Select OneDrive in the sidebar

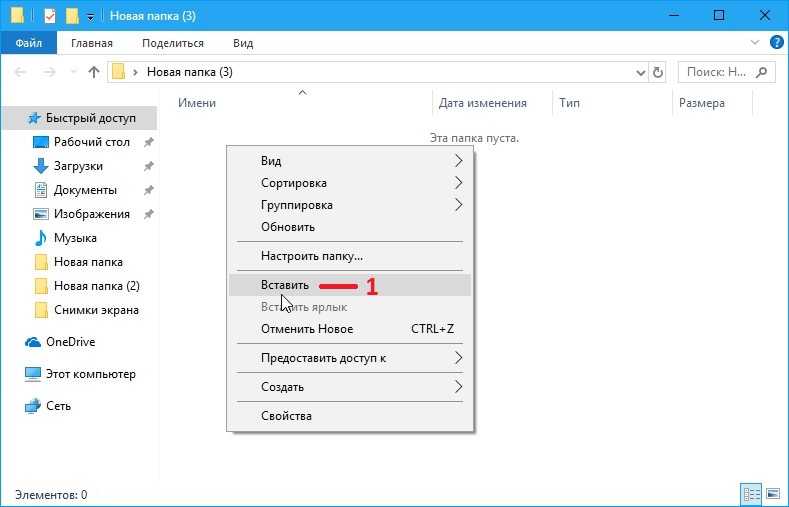(x=70, y=342)
